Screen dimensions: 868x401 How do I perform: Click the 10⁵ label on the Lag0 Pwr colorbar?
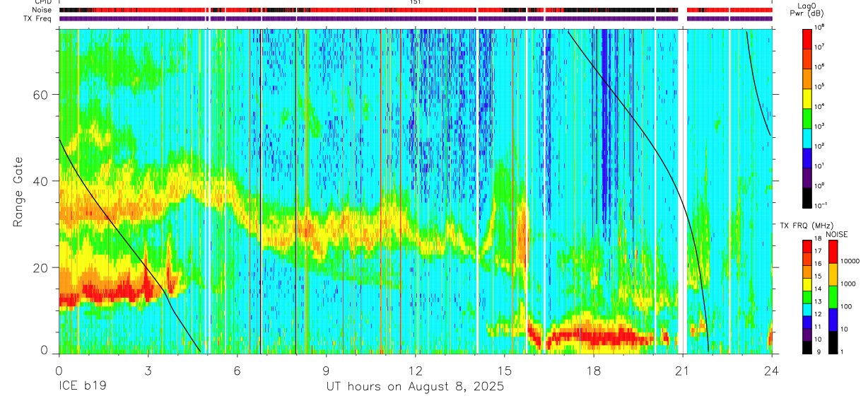point(819,86)
